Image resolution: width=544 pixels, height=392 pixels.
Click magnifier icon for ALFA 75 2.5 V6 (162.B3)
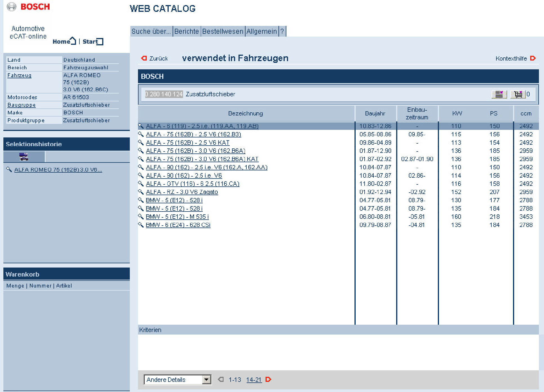click(141, 134)
